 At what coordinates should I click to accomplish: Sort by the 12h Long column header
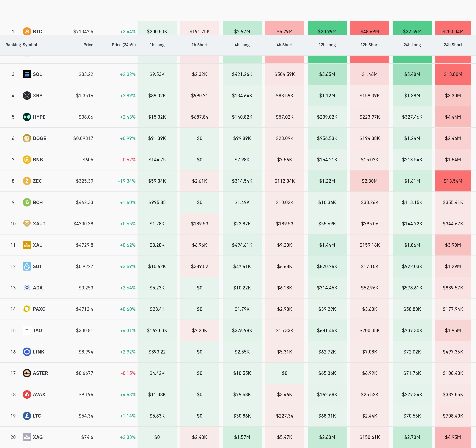(327, 45)
